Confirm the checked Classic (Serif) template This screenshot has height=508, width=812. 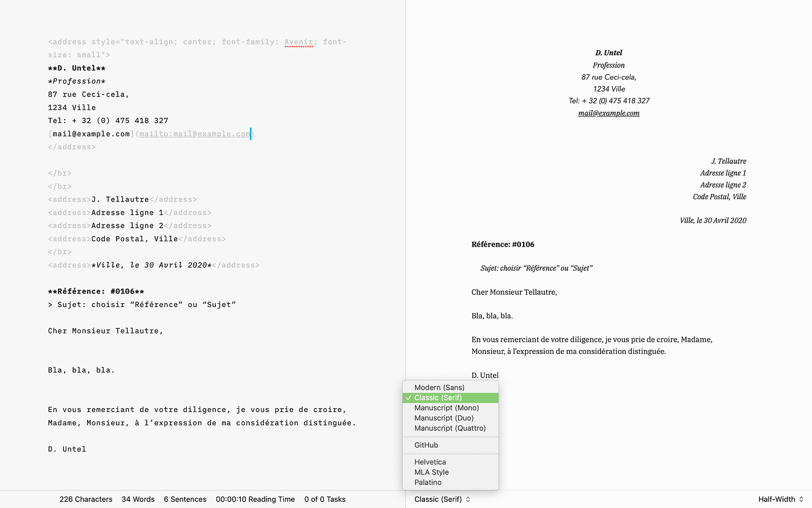click(439, 397)
